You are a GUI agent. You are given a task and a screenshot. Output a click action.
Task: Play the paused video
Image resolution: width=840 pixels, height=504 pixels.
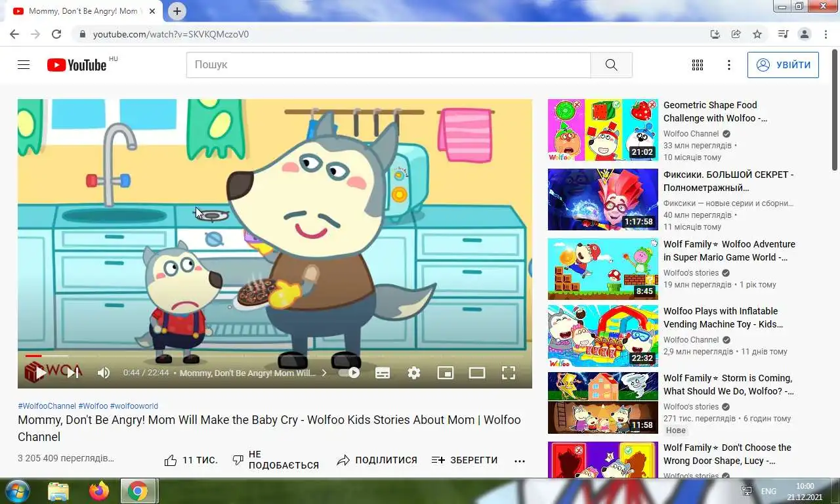click(x=41, y=373)
